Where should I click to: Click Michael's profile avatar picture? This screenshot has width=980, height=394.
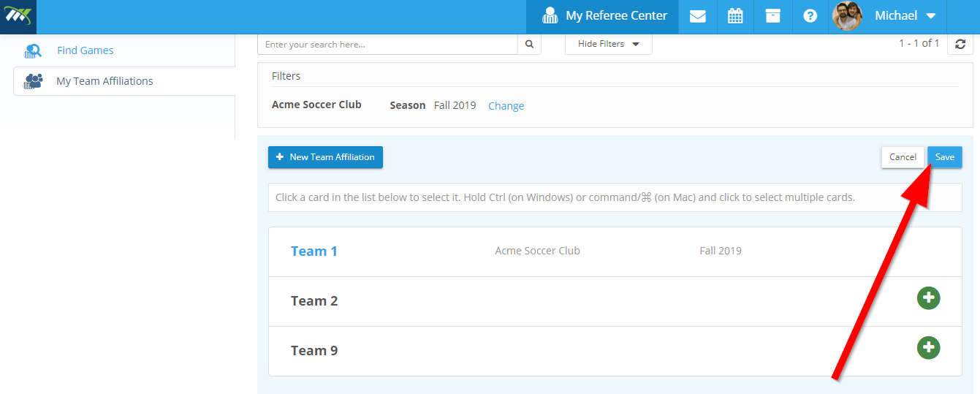coord(847,16)
